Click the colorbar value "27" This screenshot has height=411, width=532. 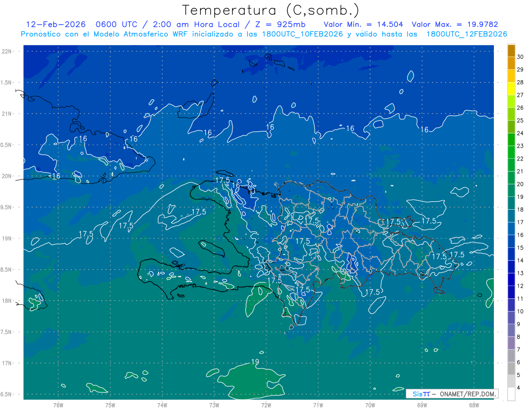[x=520, y=95]
